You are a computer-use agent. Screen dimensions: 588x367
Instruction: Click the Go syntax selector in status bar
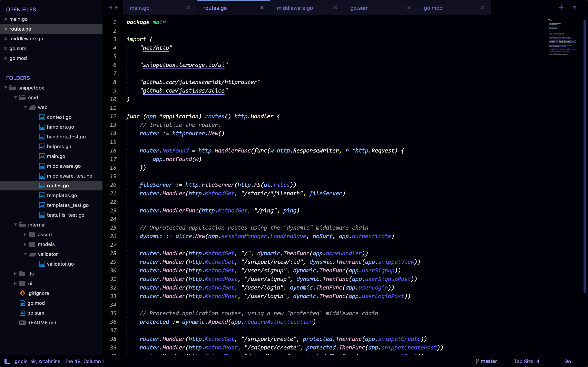(567, 361)
